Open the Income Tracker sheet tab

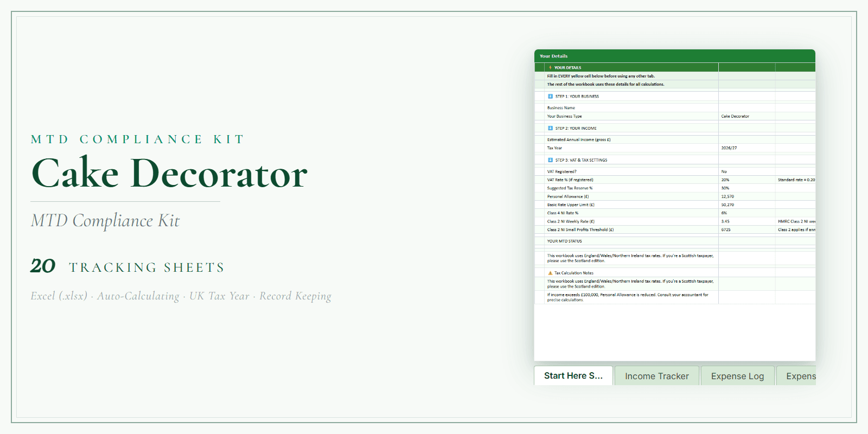click(x=656, y=376)
